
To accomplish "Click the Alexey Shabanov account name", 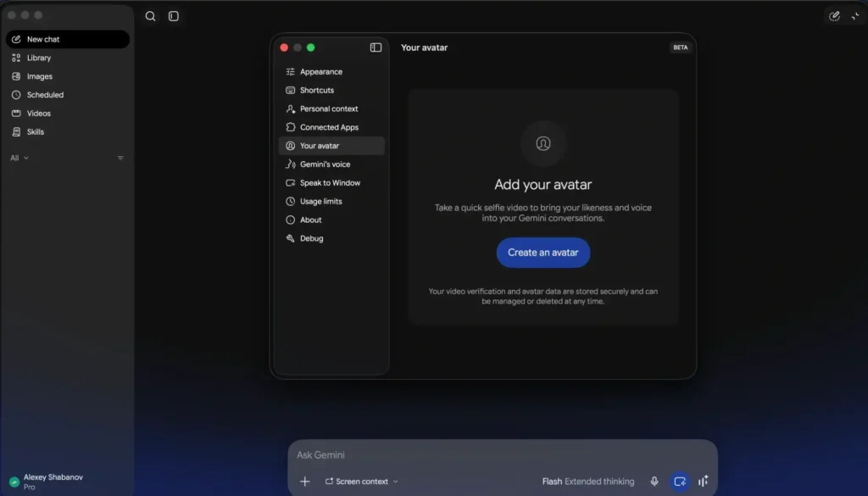I will point(53,477).
